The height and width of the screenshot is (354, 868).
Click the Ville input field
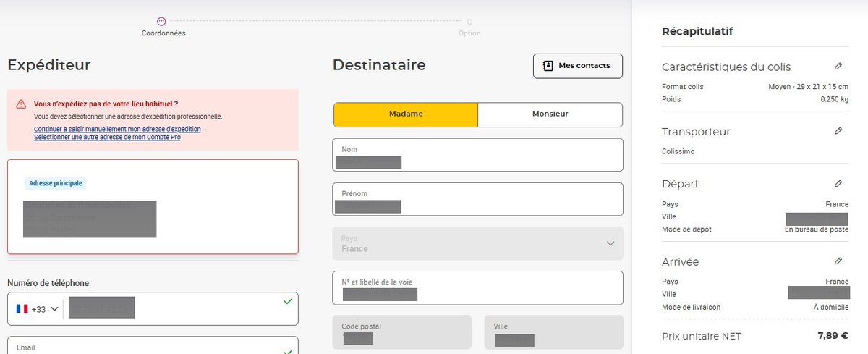point(554,332)
